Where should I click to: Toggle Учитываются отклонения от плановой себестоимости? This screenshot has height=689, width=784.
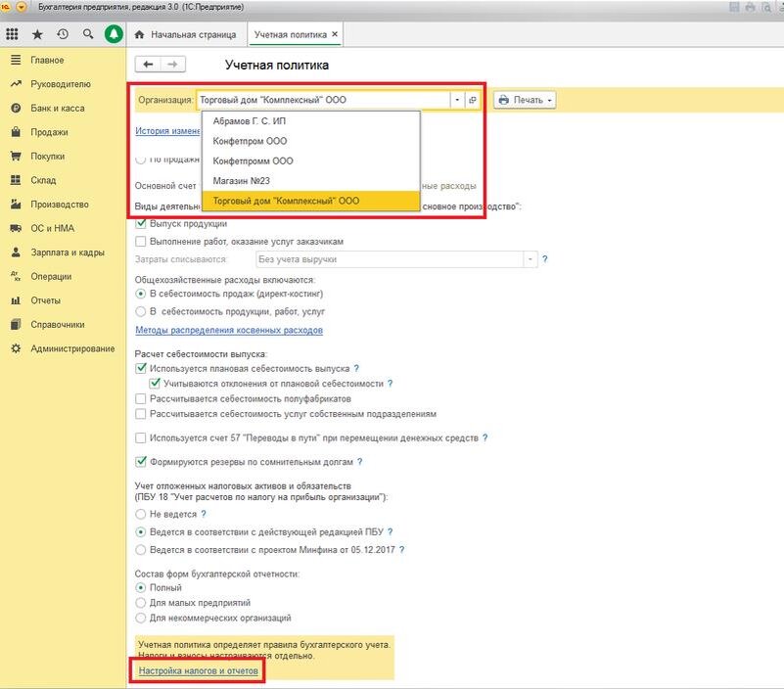155,384
